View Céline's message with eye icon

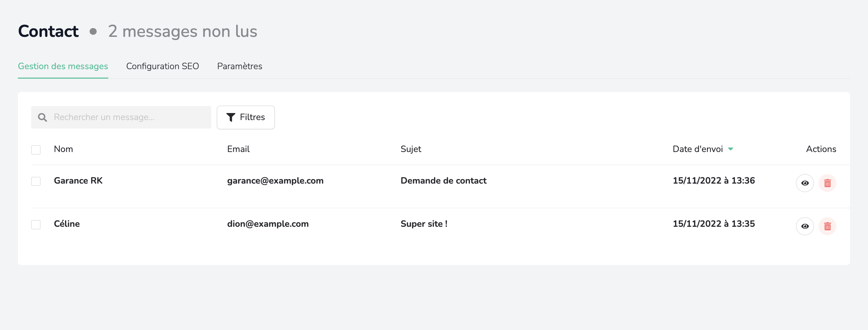tap(805, 226)
